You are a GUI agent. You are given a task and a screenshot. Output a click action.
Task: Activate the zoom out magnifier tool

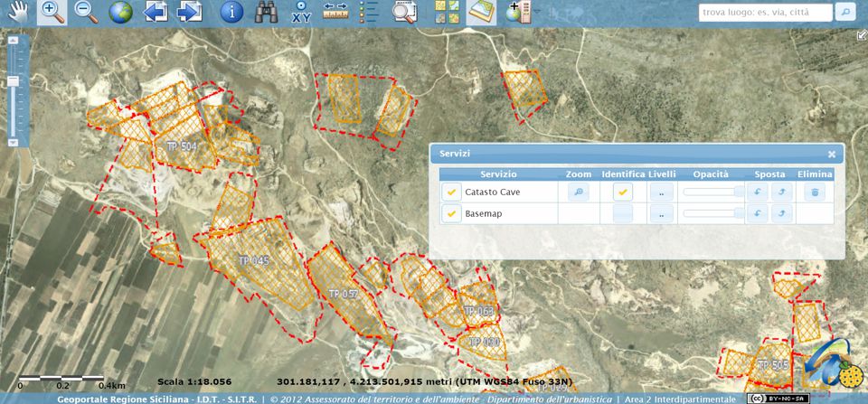86,13
